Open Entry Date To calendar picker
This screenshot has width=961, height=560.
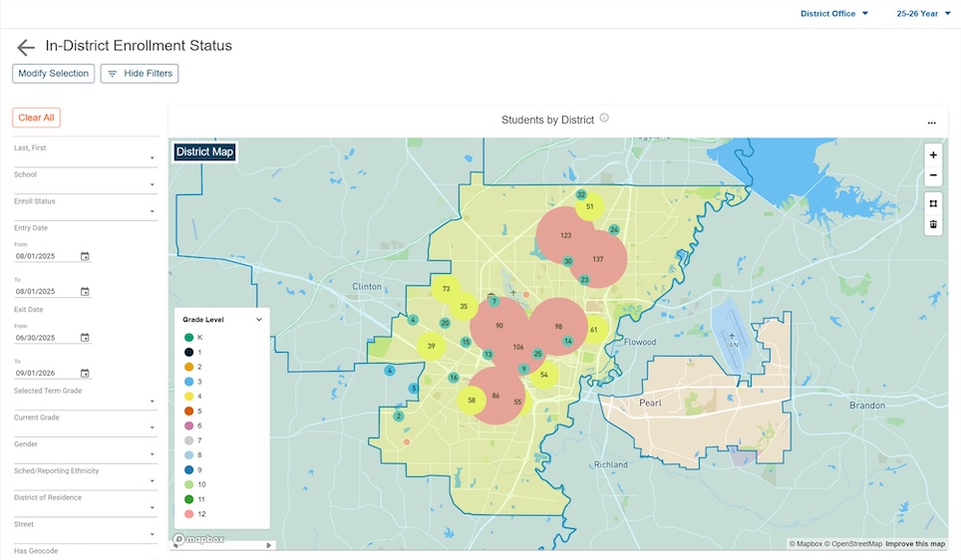(85, 292)
